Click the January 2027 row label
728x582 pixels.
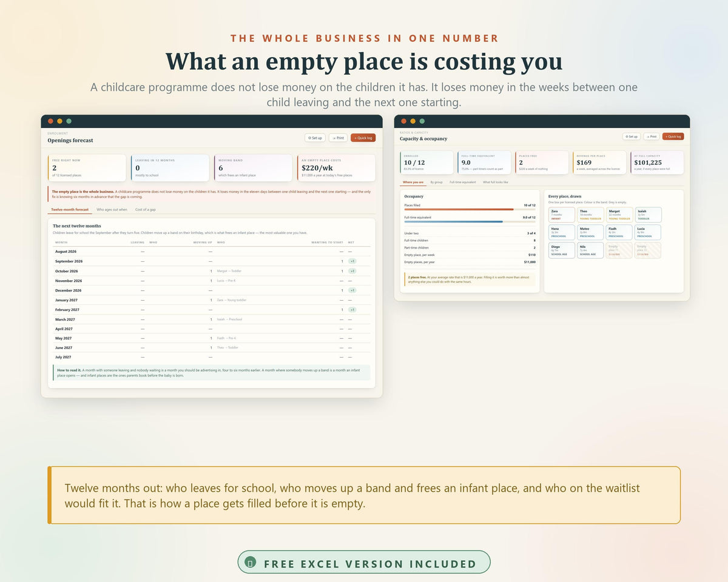point(66,300)
